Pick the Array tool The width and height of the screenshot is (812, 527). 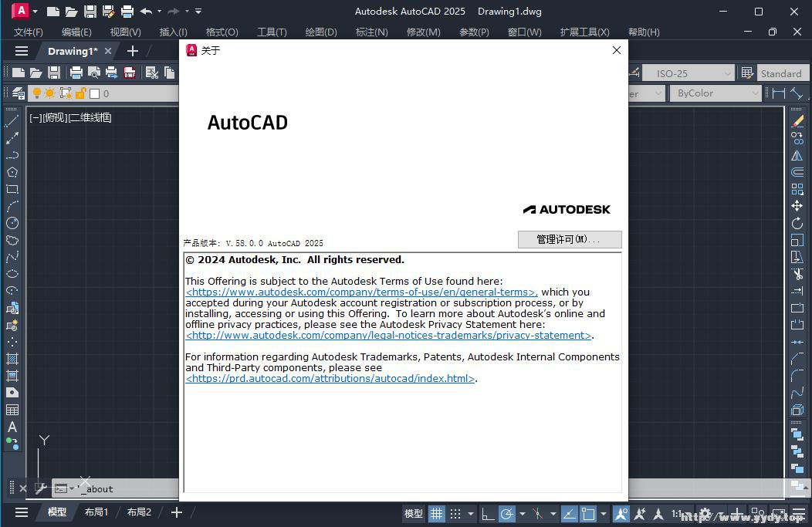click(797, 189)
